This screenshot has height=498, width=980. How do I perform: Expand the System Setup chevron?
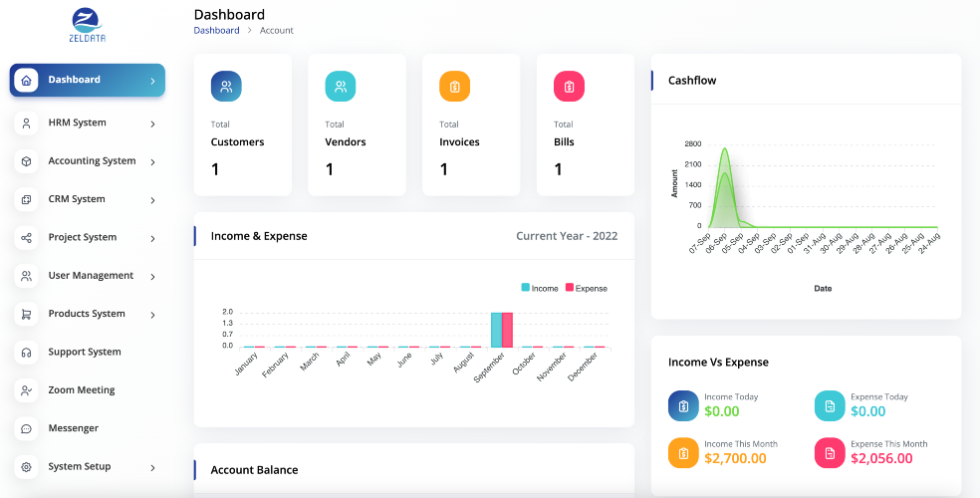[152, 468]
